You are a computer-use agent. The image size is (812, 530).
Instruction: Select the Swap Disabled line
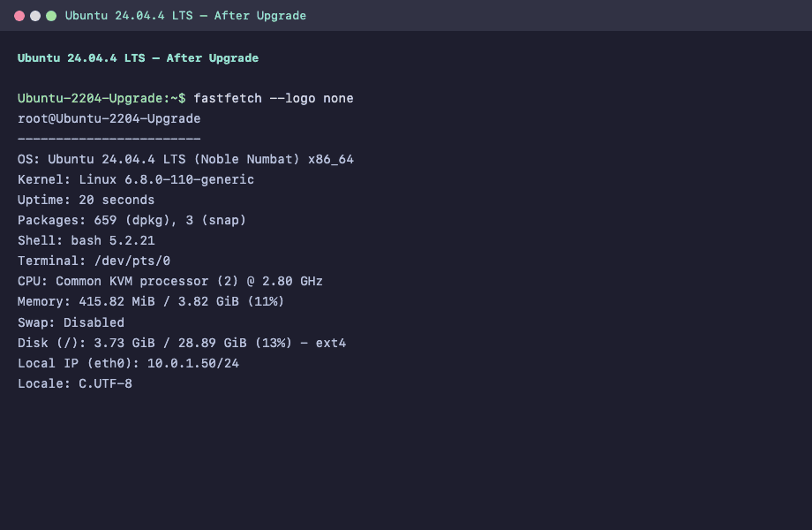pyautogui.click(x=71, y=322)
